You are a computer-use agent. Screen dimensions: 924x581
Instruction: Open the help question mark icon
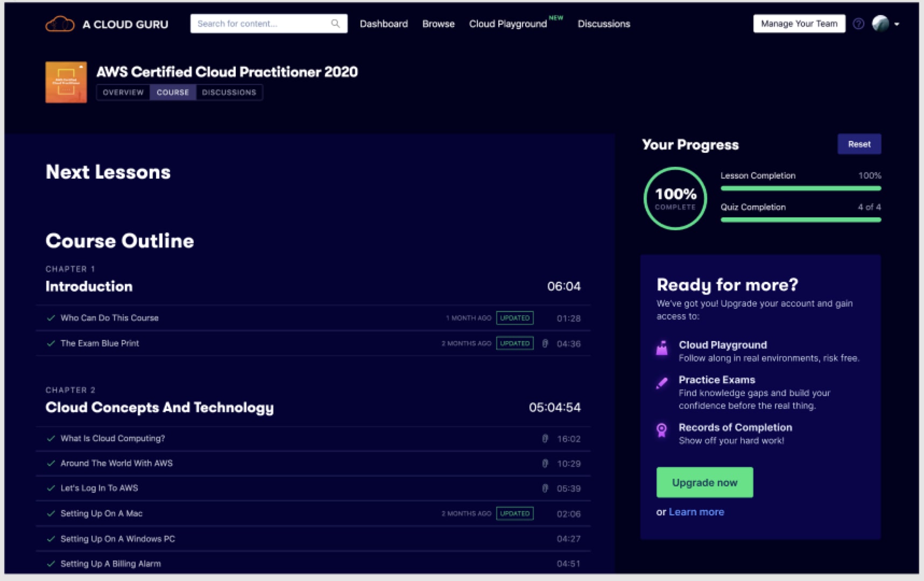[859, 24]
